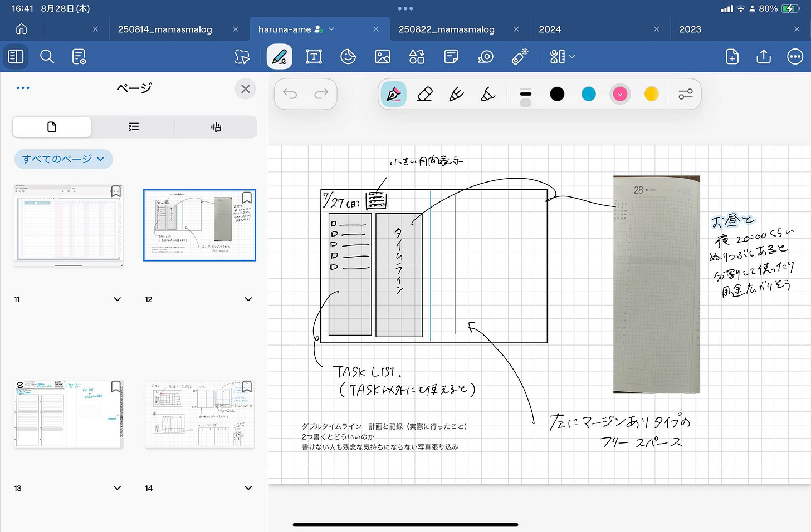Screen dimensions: 811x532
Task: Close the ページ sidebar panel
Action: click(246, 89)
